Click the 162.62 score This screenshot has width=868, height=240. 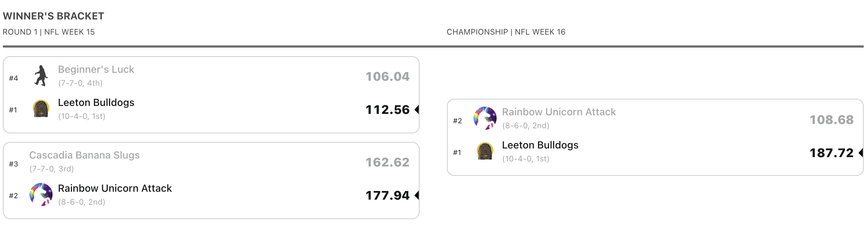click(388, 162)
